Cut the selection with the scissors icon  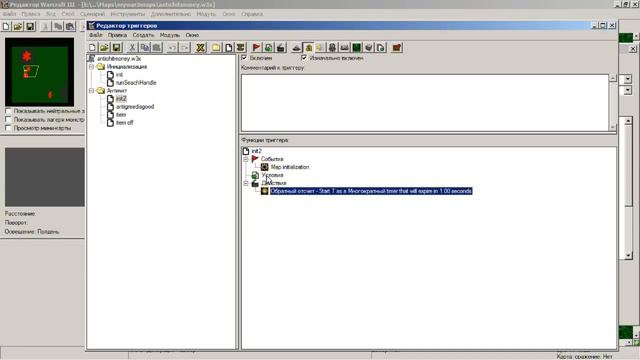(132, 48)
